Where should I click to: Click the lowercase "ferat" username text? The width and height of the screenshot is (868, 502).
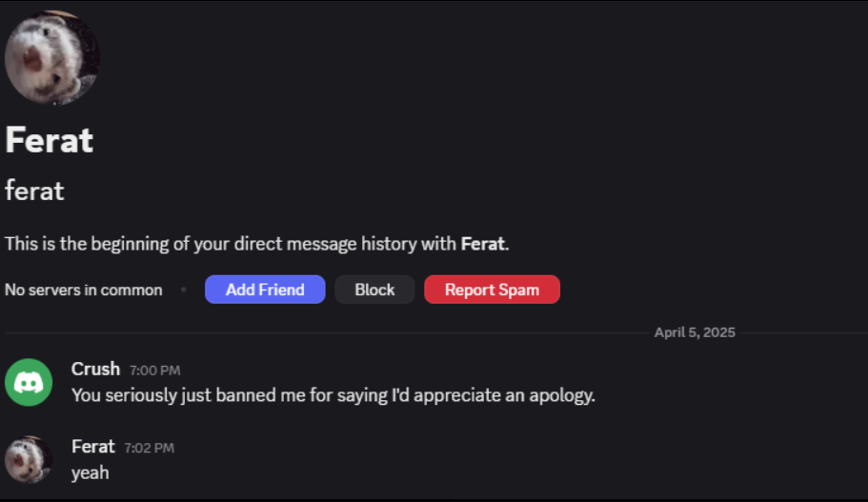[34, 191]
